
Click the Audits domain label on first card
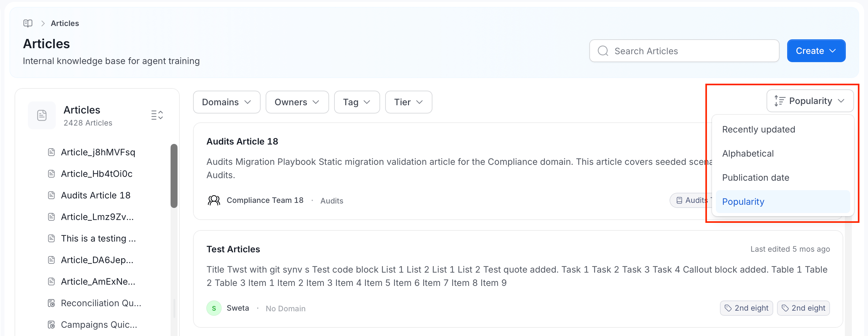coord(332,201)
